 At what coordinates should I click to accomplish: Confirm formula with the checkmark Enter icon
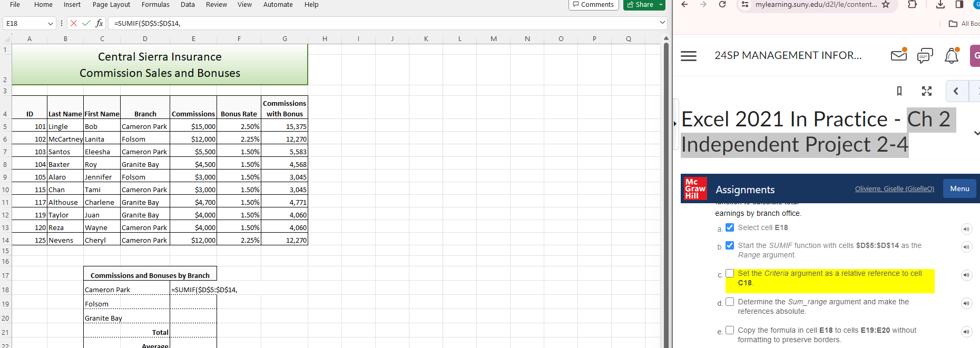(x=86, y=23)
